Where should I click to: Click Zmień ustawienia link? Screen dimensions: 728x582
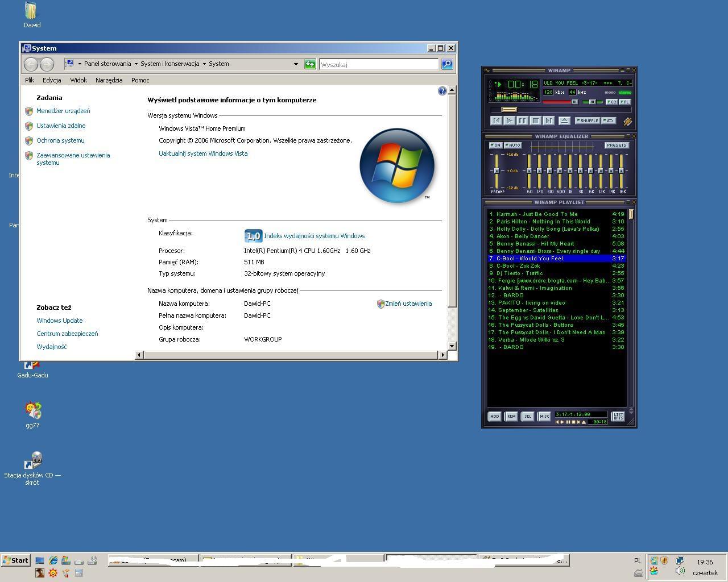pos(408,304)
